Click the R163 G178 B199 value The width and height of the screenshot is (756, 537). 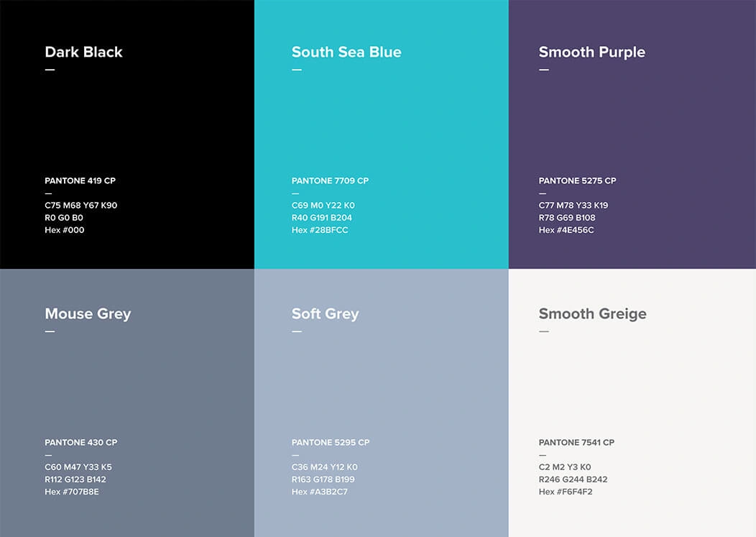[323, 479]
